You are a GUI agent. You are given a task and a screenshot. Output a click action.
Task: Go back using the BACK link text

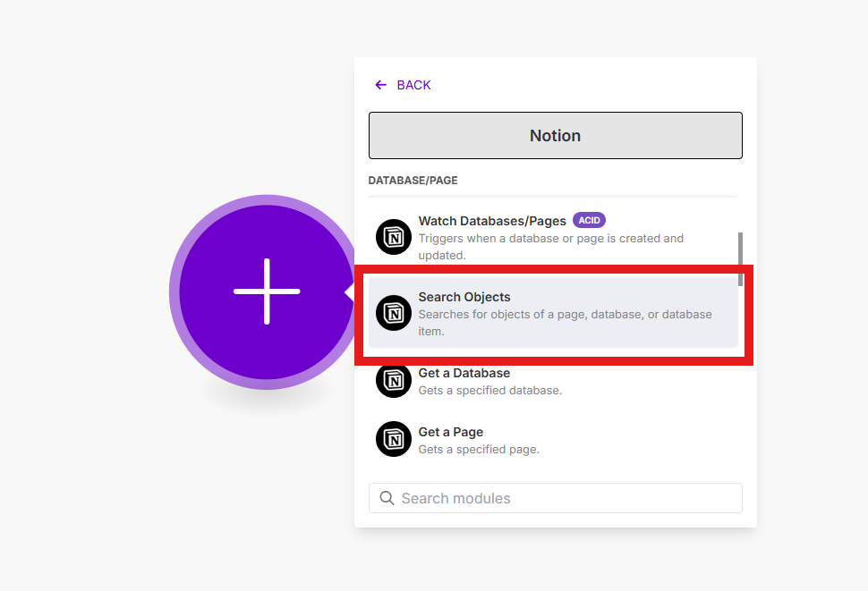413,85
